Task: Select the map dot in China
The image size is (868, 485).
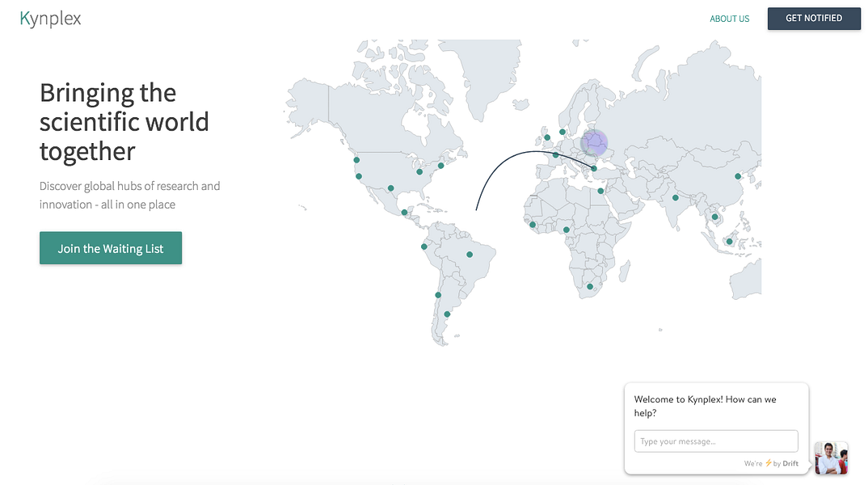Action: 738,176
